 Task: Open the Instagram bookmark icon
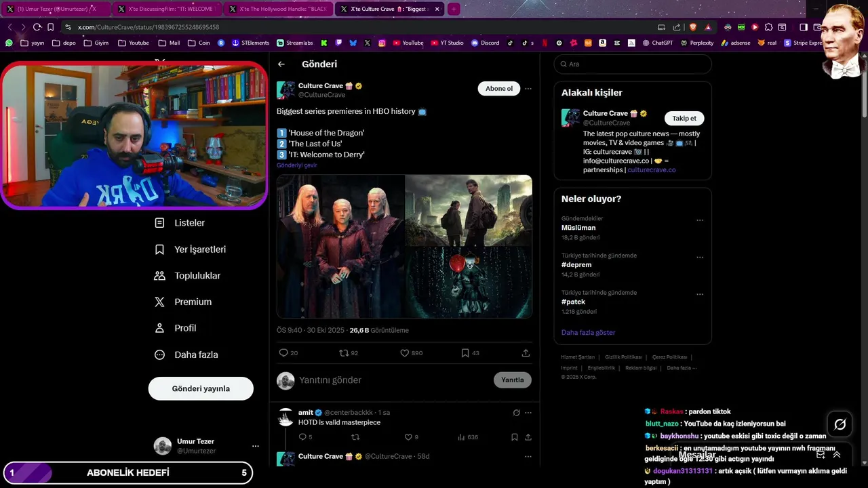point(382,43)
